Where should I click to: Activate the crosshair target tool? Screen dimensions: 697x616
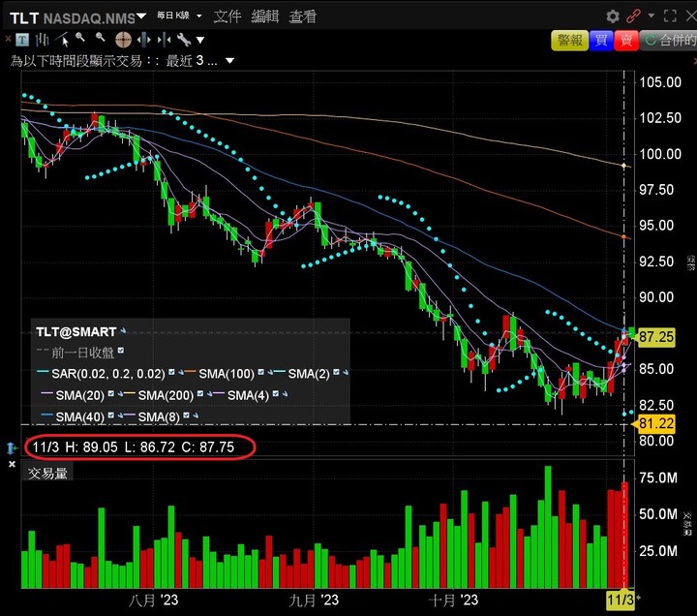click(123, 40)
